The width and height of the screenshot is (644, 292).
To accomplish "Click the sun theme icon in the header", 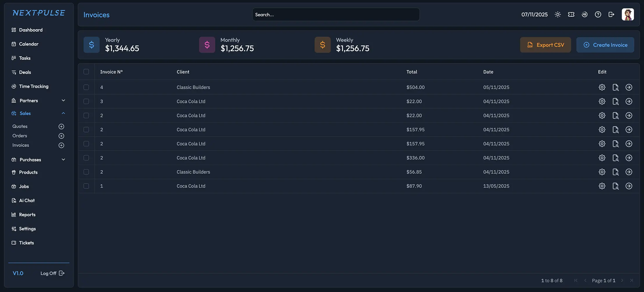I will (x=558, y=14).
